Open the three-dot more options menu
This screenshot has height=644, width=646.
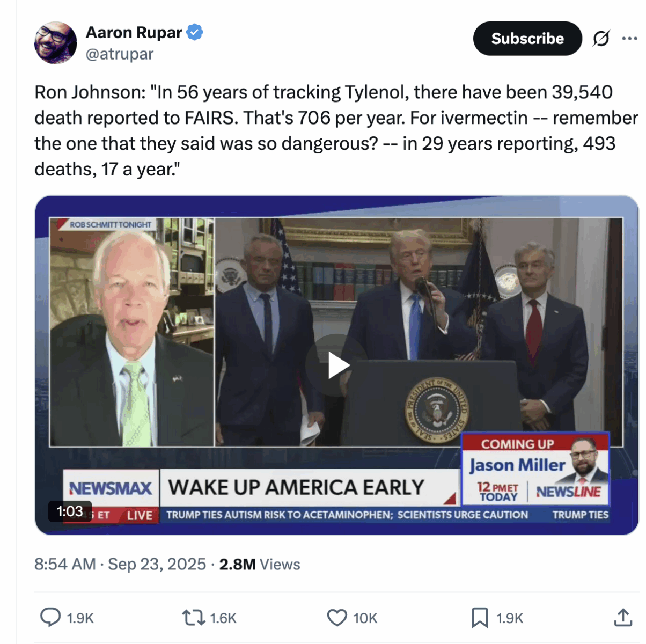coord(629,39)
